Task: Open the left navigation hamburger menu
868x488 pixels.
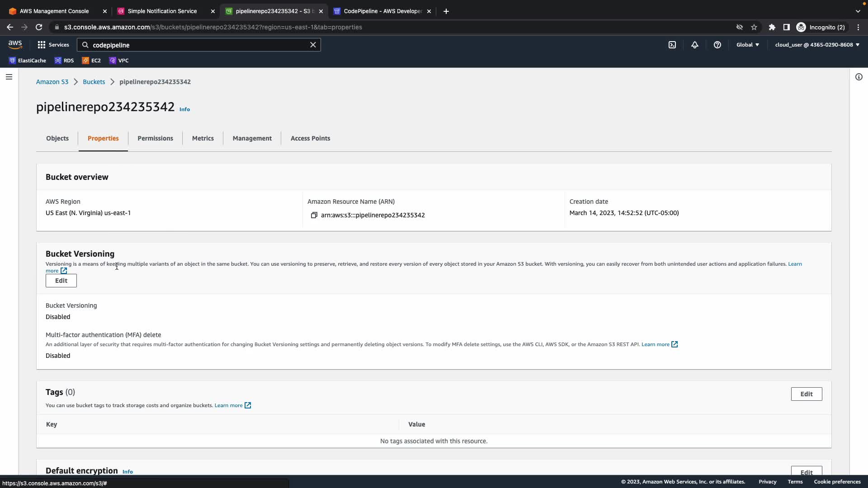Action: [9, 77]
